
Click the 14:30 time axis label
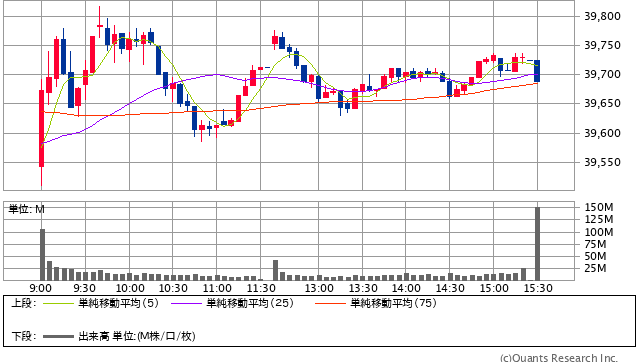[x=450, y=288]
